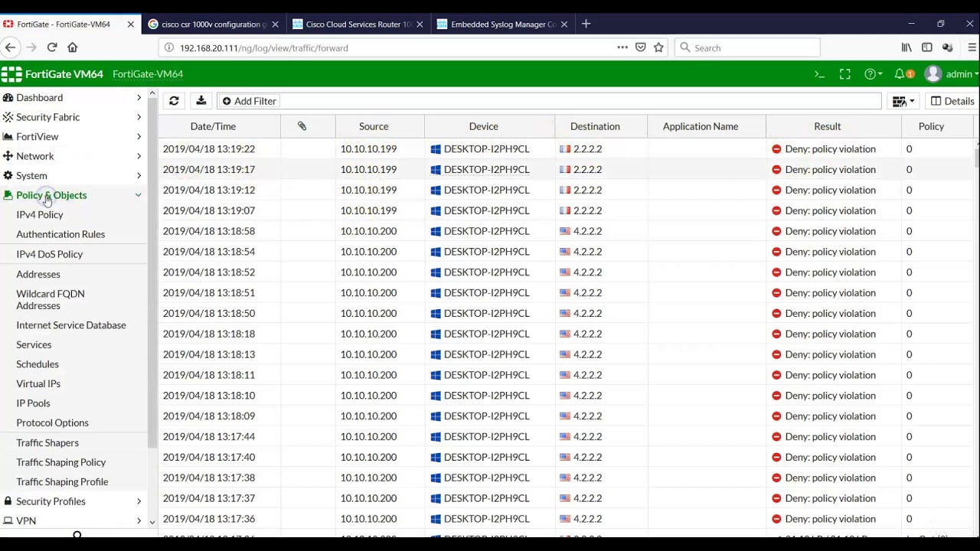Expand the VPN menu
This screenshot has height=551, width=980.
pos(73,521)
